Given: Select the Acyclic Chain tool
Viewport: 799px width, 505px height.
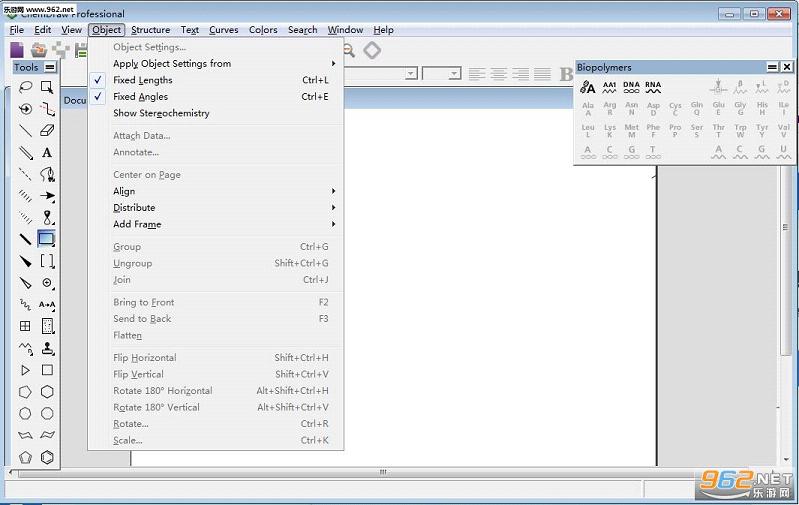Looking at the screenshot, I should click(x=25, y=349).
